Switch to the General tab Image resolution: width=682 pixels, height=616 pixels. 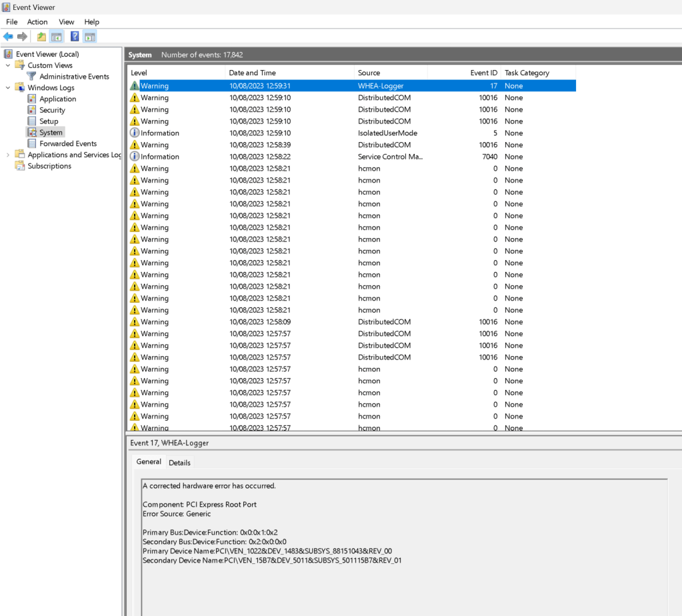(x=149, y=461)
